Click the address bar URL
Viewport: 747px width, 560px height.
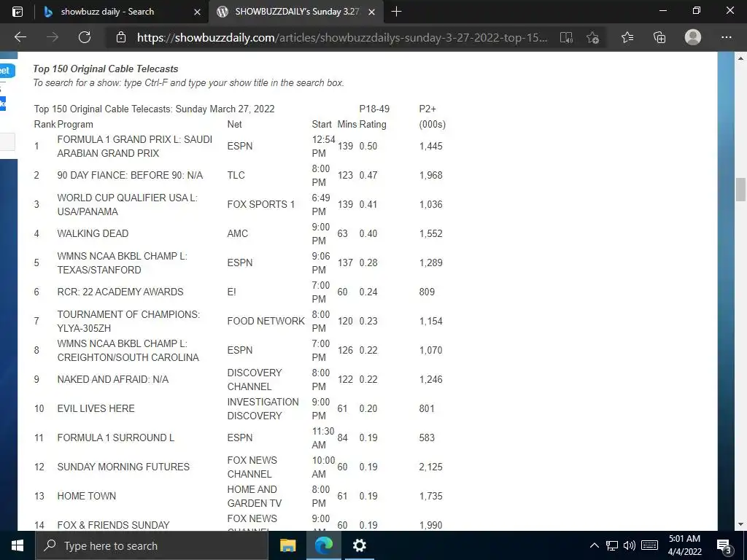point(342,38)
